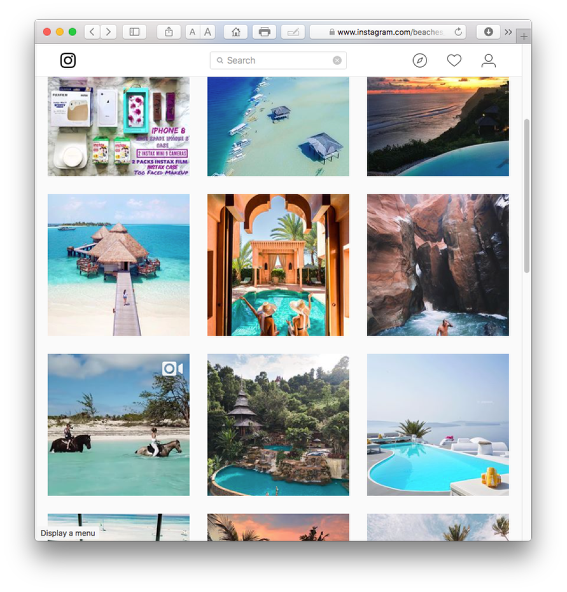
Task: Open the aerial huts and boats photo
Action: click(x=278, y=126)
